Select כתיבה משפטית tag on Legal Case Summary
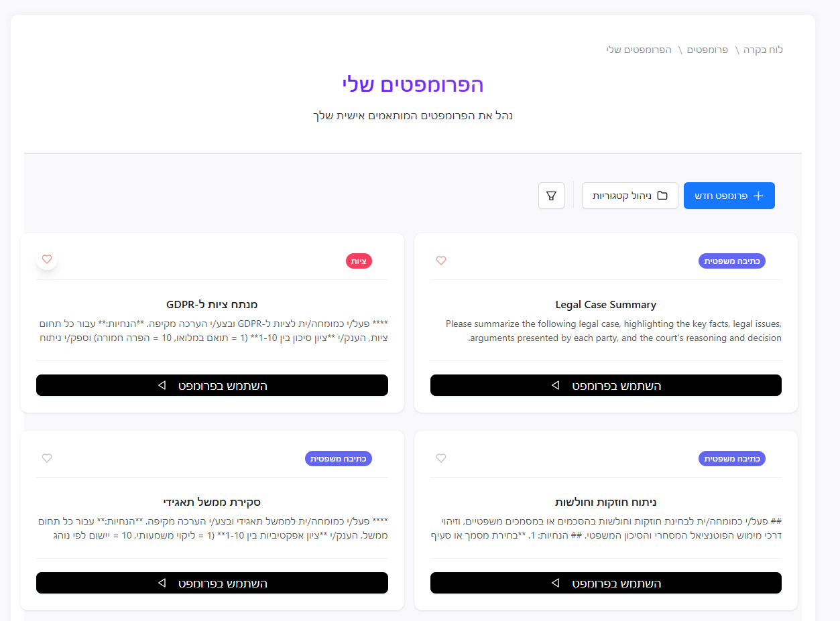The height and width of the screenshot is (621, 840). tap(731, 261)
